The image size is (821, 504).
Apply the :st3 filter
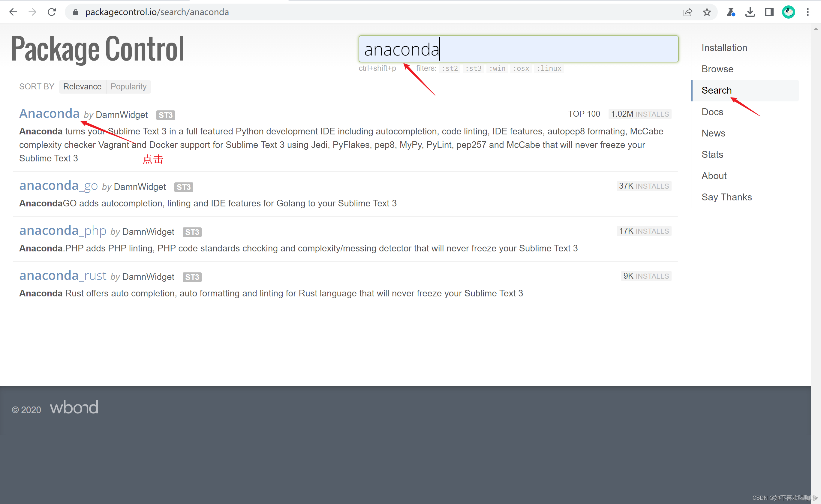coord(473,68)
